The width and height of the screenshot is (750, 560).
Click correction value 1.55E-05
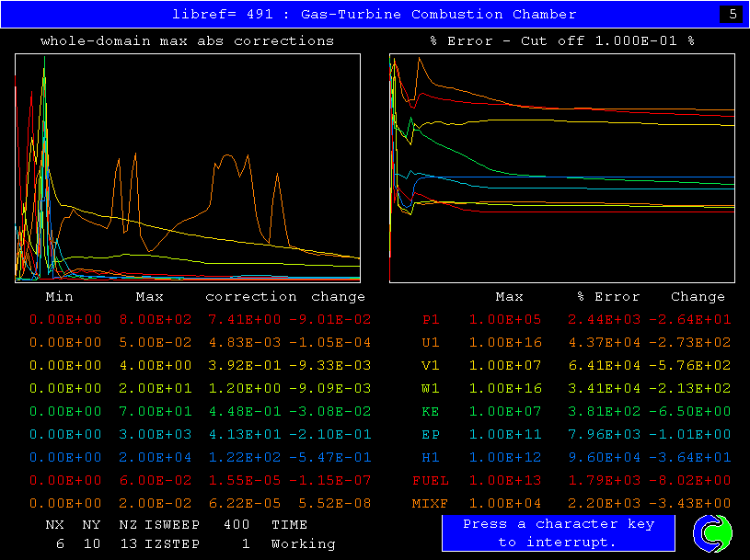click(x=245, y=480)
